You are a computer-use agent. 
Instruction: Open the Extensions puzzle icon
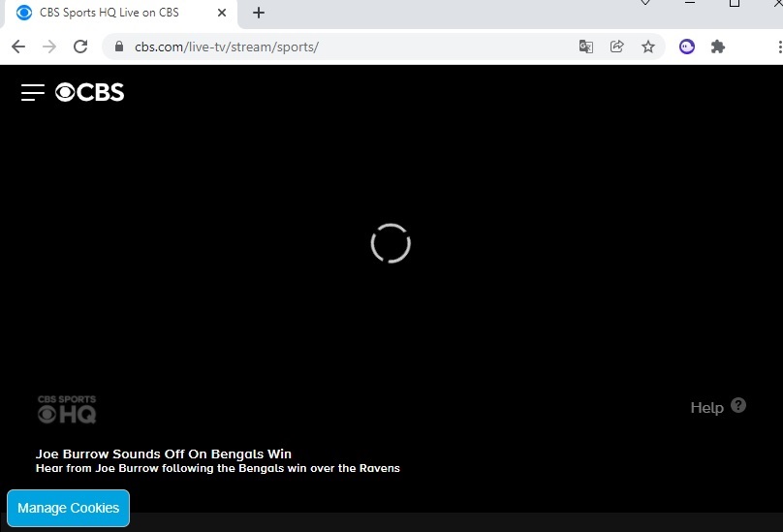[x=717, y=47]
